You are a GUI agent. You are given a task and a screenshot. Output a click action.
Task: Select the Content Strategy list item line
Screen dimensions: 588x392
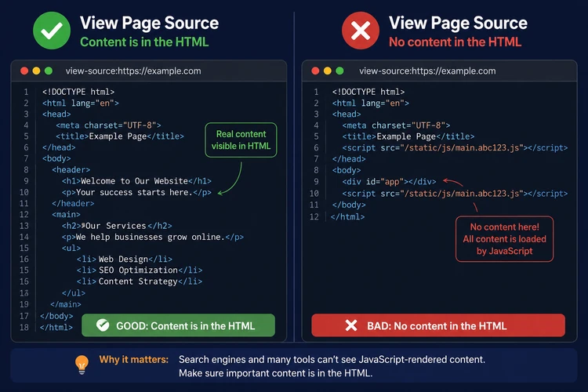[x=139, y=281]
